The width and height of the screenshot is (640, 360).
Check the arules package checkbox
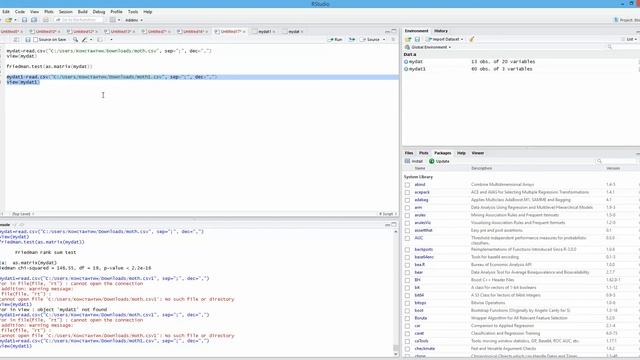pyautogui.click(x=407, y=216)
